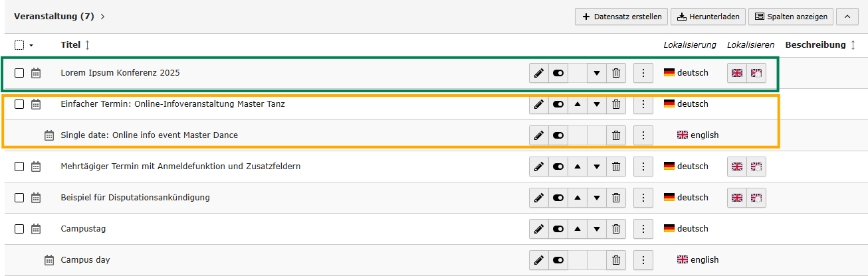Move Campustag record up
The height and width of the screenshot is (276, 868).
point(578,229)
